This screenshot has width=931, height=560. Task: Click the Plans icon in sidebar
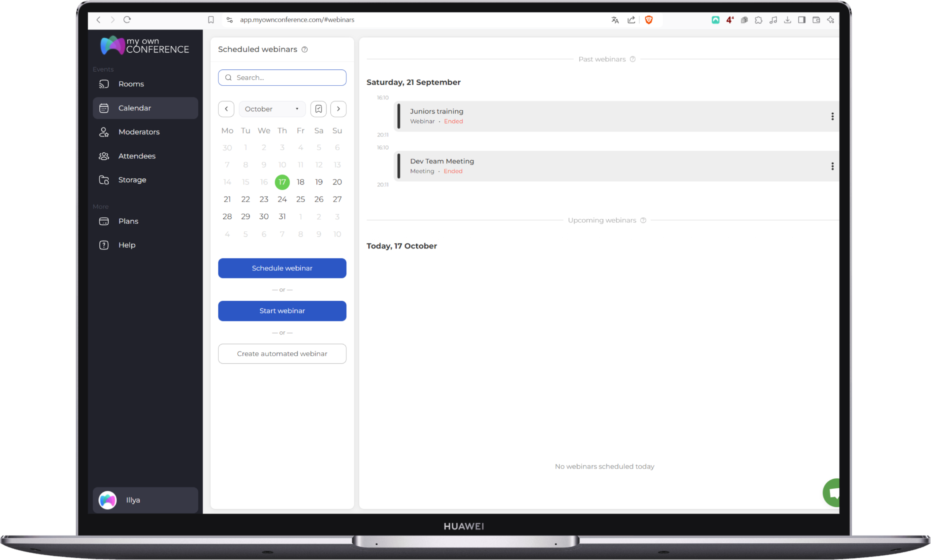pyautogui.click(x=104, y=220)
